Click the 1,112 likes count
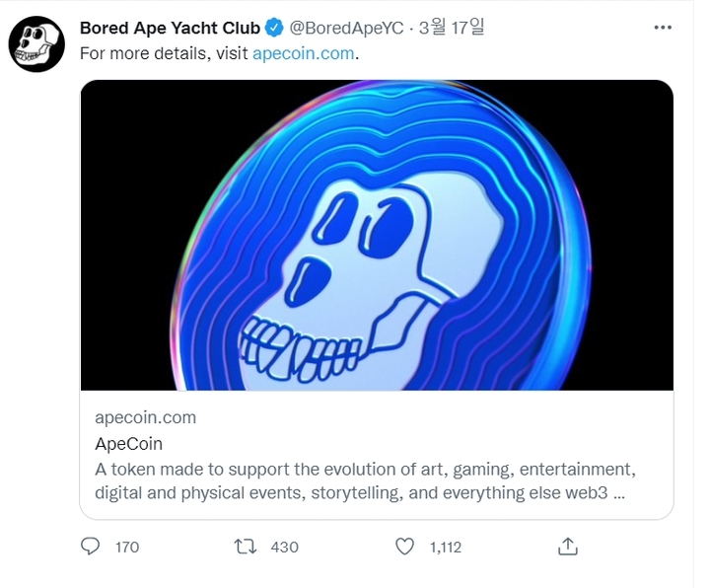Viewport: 710px width, 588px height. click(446, 547)
